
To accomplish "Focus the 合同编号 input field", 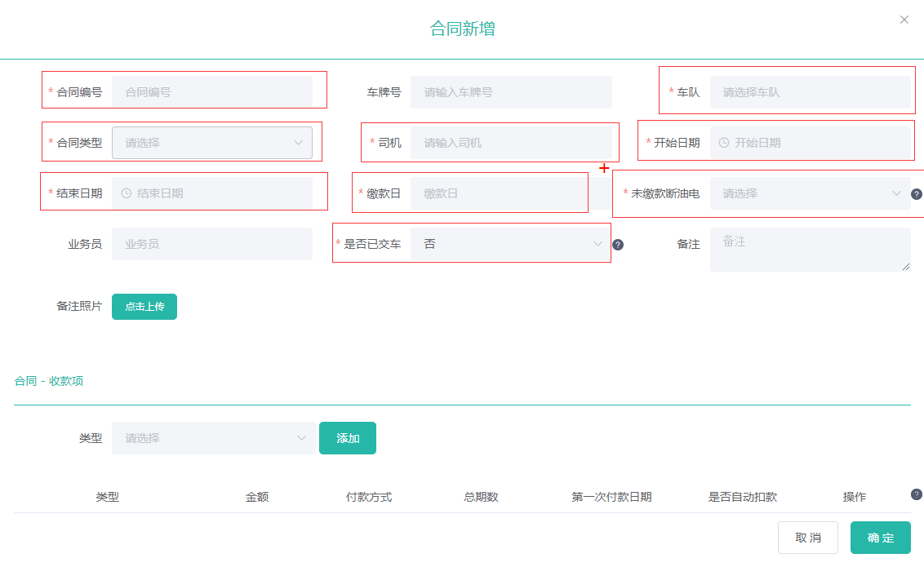I will tap(212, 92).
